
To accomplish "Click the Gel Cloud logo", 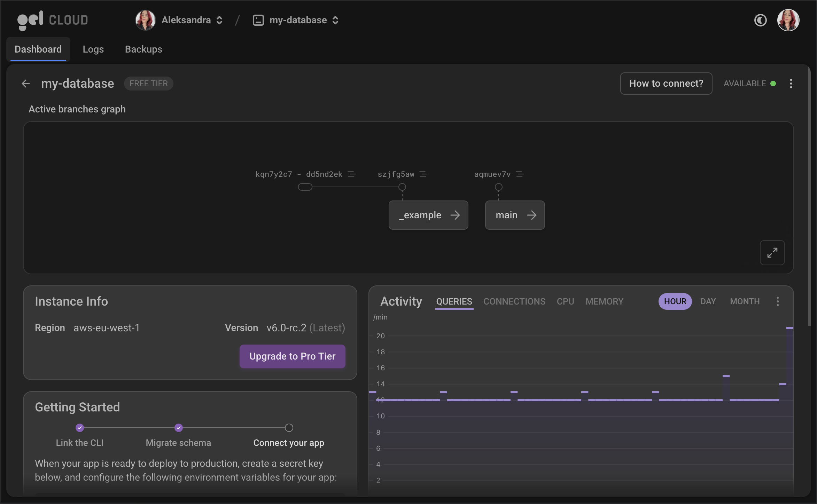I will click(53, 20).
